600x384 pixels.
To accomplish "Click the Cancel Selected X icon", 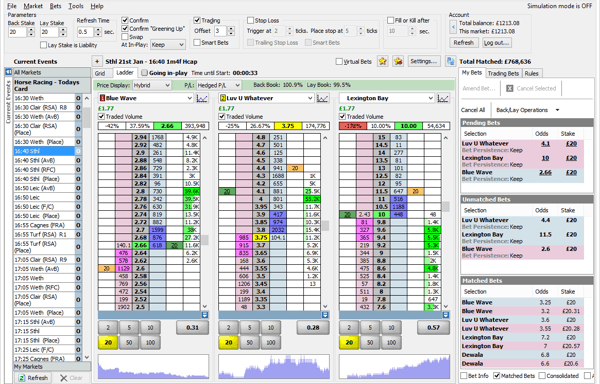I will pyautogui.click(x=510, y=88).
